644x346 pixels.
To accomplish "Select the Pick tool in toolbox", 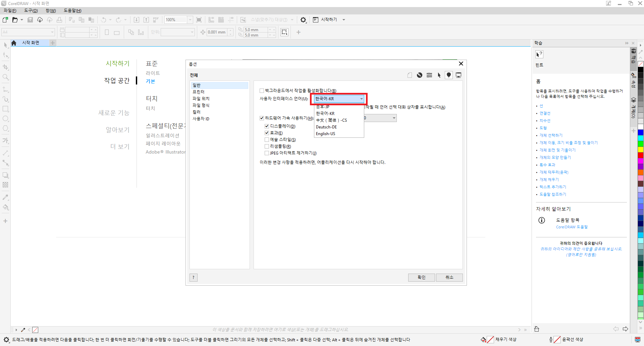I will [x=5, y=45].
